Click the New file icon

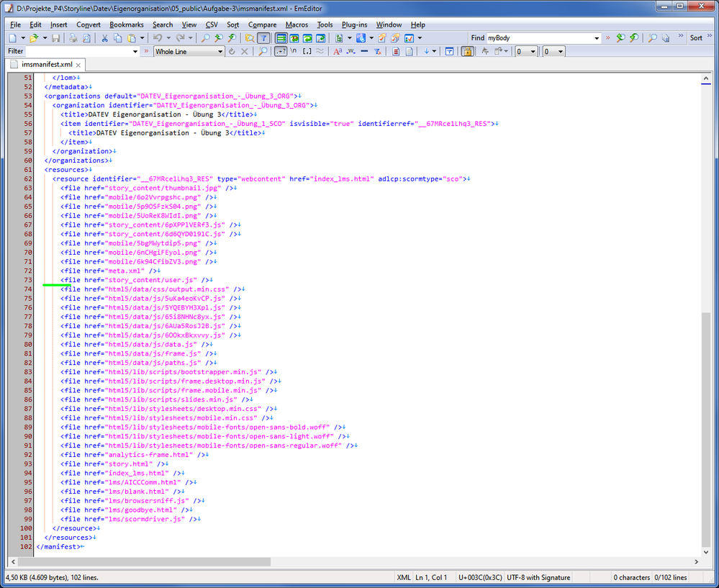point(12,38)
